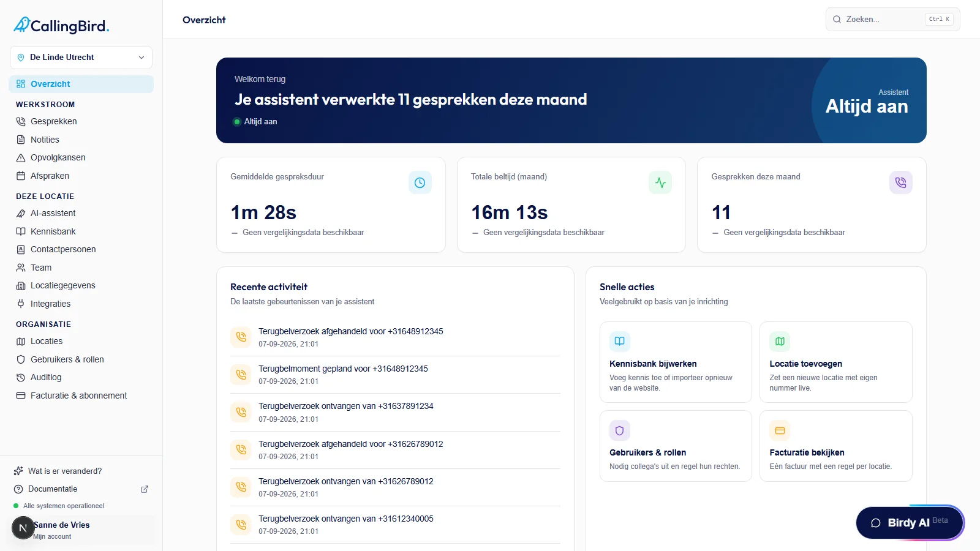Open Gesprekken in the sidebar
This screenshot has width=980, height=551.
pos(54,121)
